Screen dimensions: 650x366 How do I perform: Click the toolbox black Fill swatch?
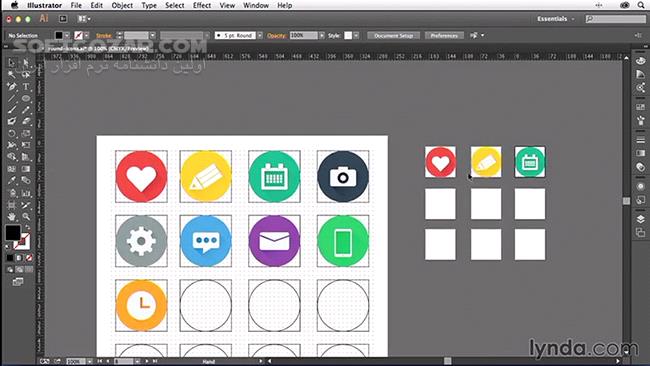(12, 233)
